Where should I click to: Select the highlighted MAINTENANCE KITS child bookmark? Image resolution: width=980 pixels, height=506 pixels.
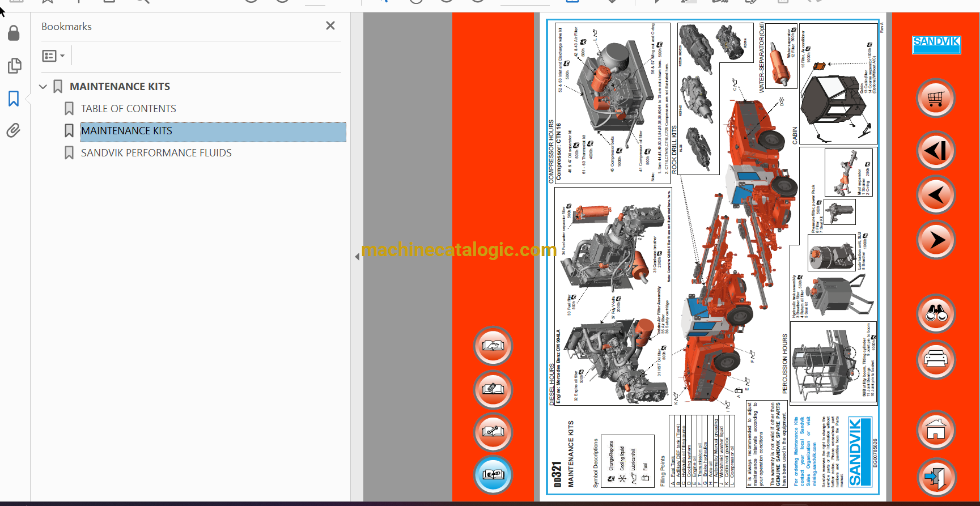213,131
